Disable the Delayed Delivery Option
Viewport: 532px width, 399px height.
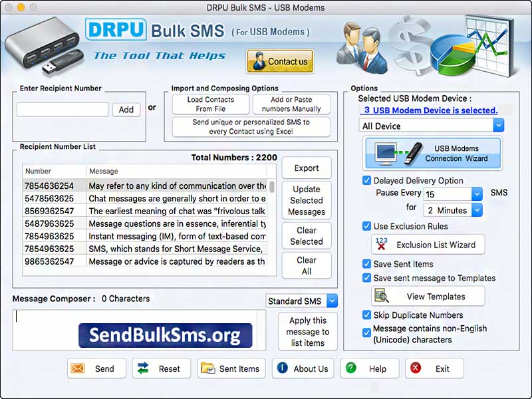pos(366,180)
